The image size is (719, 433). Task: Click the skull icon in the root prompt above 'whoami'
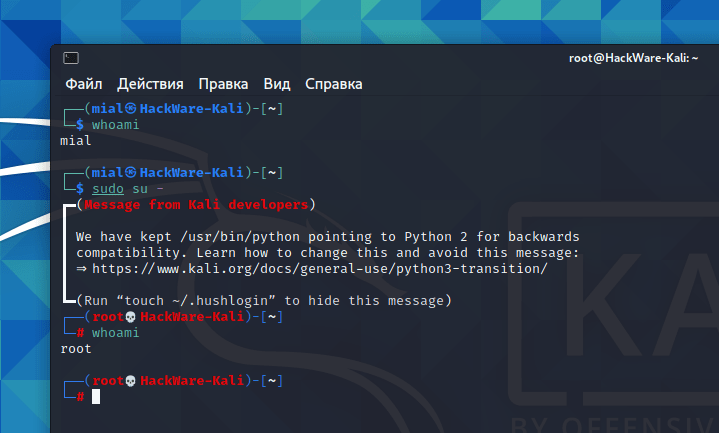tap(131, 317)
